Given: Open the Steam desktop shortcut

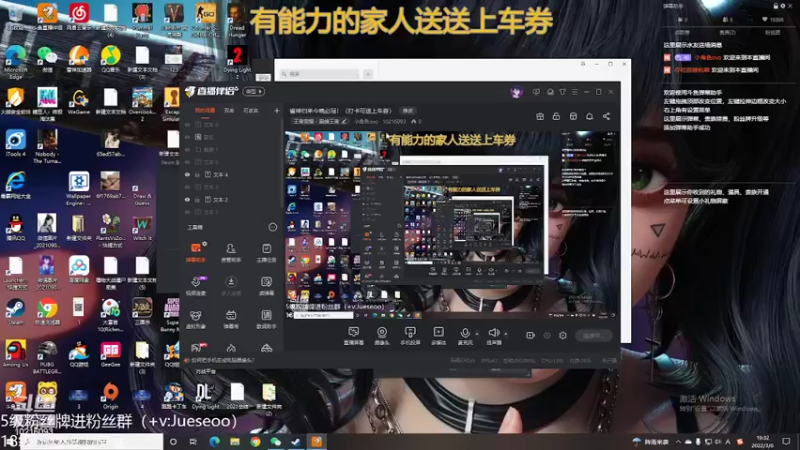Looking at the screenshot, I should pos(15,312).
